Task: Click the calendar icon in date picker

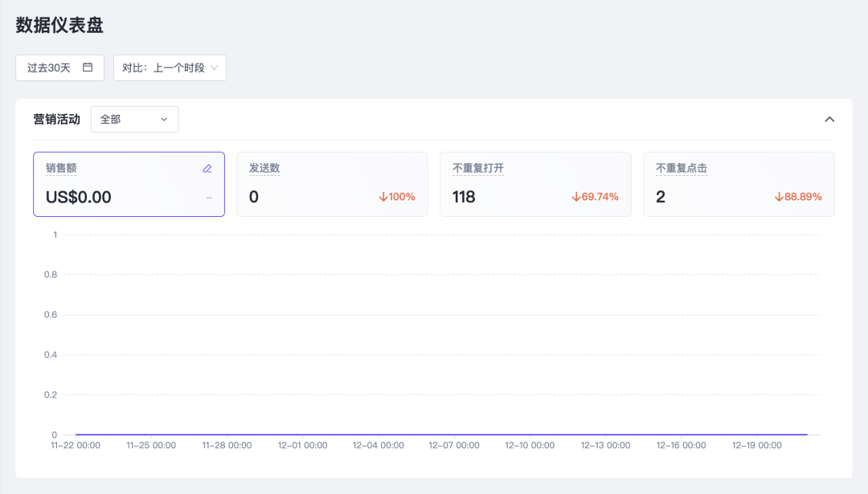Action: (88, 67)
